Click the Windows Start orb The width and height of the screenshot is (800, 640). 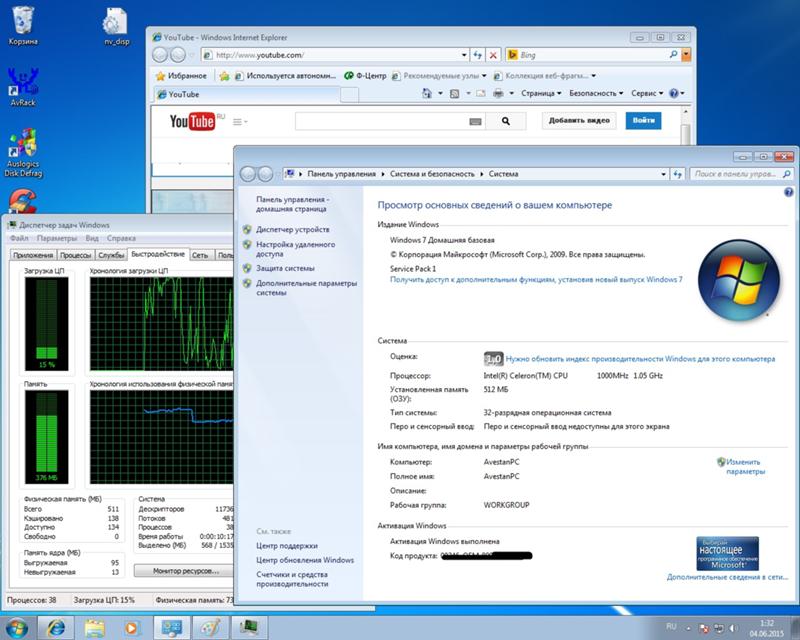click(17, 627)
